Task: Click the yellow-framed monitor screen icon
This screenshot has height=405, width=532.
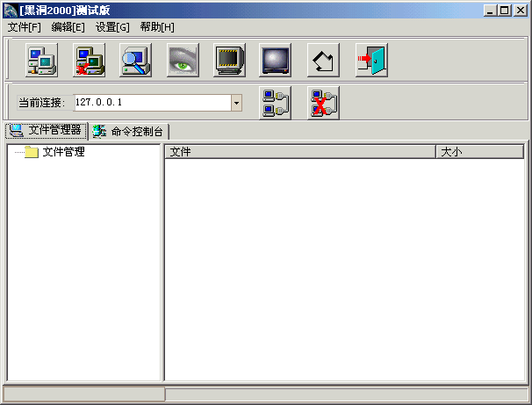Action: (229, 60)
